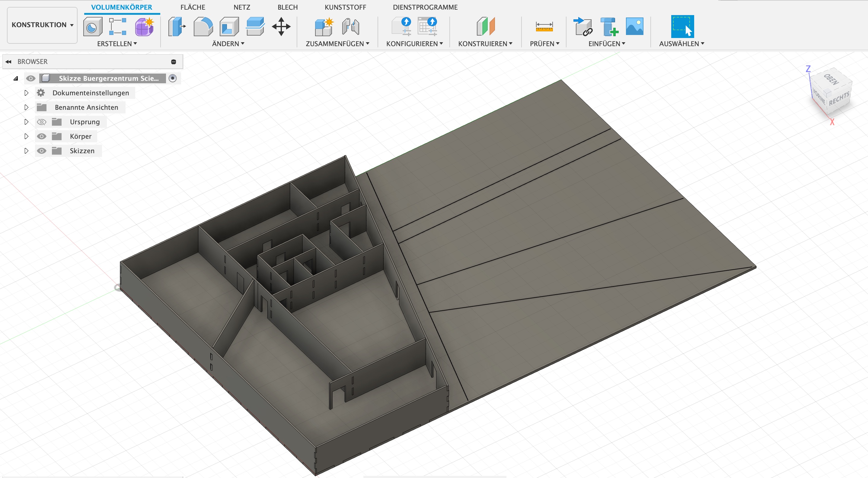
Task: Select the Move/Copy arrows icon
Action: pos(281,27)
